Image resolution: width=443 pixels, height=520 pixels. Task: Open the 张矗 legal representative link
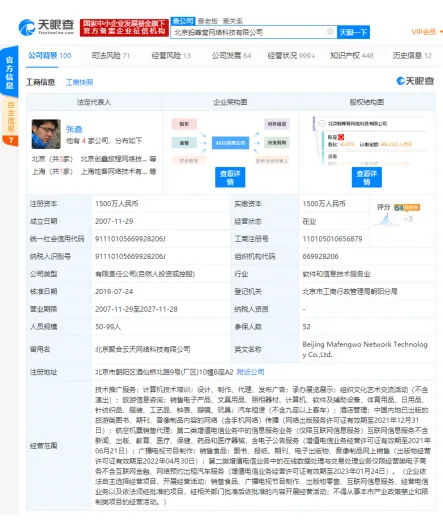[74, 129]
